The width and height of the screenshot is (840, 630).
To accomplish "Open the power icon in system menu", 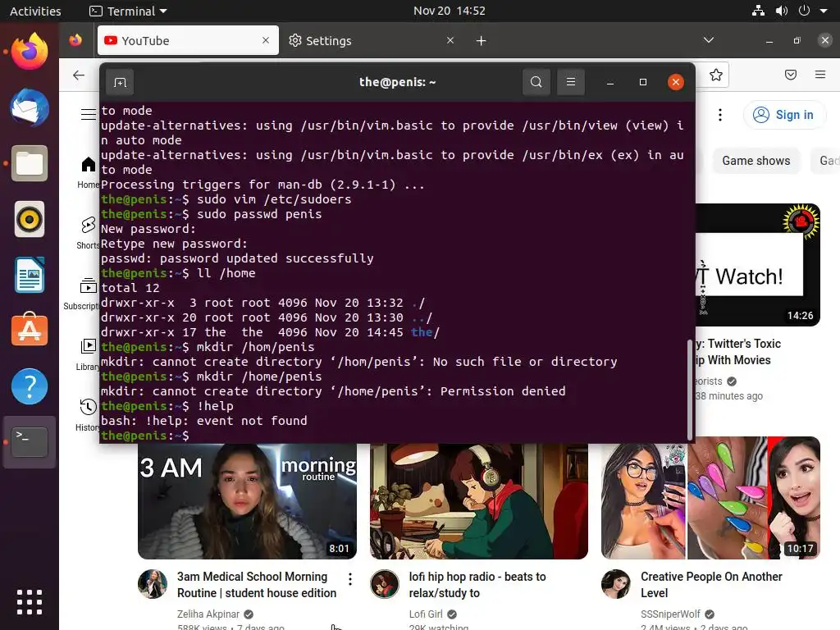I will 804,11.
